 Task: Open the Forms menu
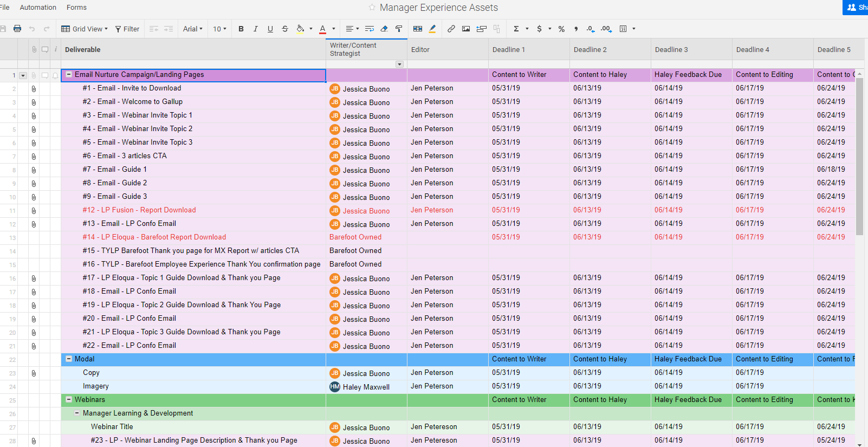pos(76,8)
